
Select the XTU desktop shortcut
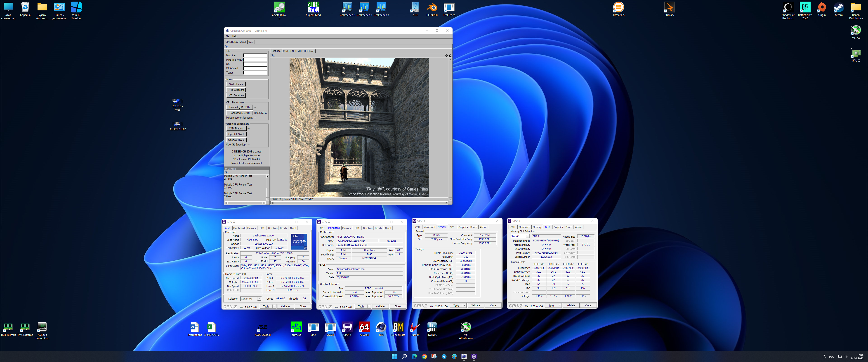[415, 9]
